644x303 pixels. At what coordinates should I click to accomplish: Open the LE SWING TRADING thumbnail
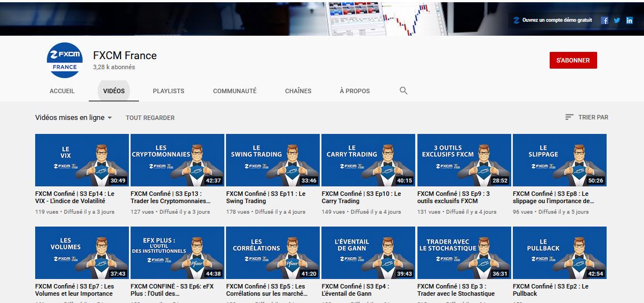(x=273, y=160)
